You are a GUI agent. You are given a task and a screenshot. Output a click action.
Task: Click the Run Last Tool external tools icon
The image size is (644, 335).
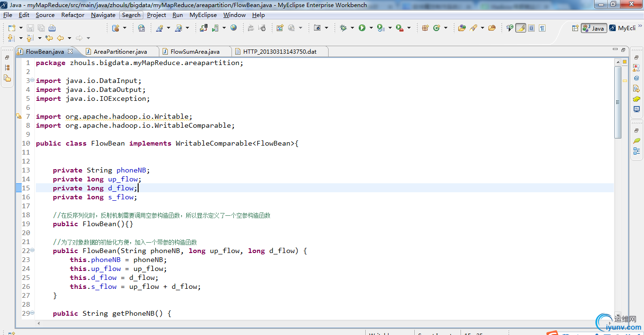pos(400,28)
